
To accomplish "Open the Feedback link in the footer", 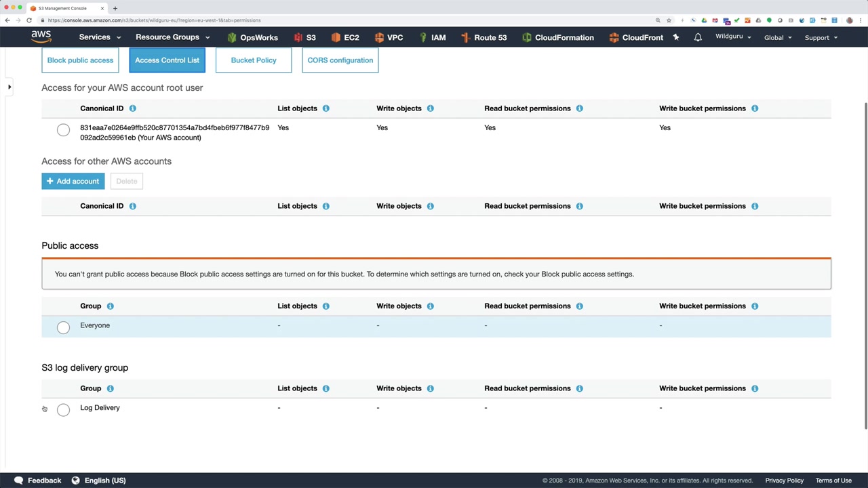I will click(x=38, y=481).
